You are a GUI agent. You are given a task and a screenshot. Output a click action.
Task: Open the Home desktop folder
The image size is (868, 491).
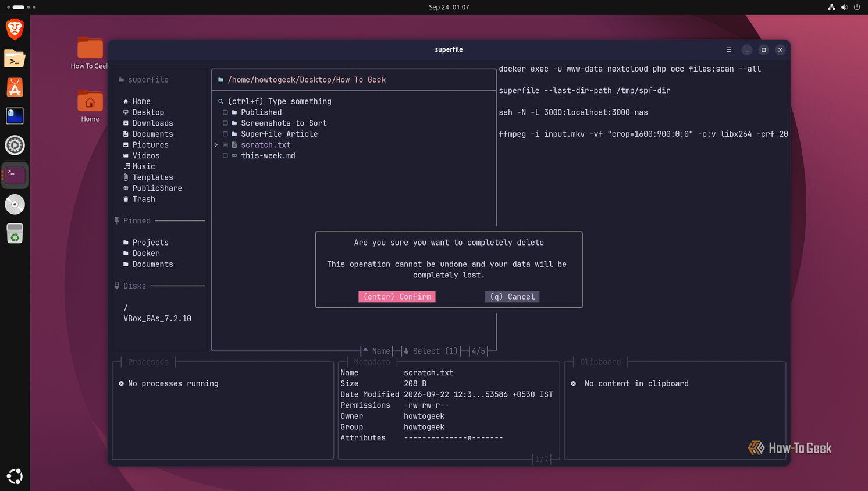(90, 106)
